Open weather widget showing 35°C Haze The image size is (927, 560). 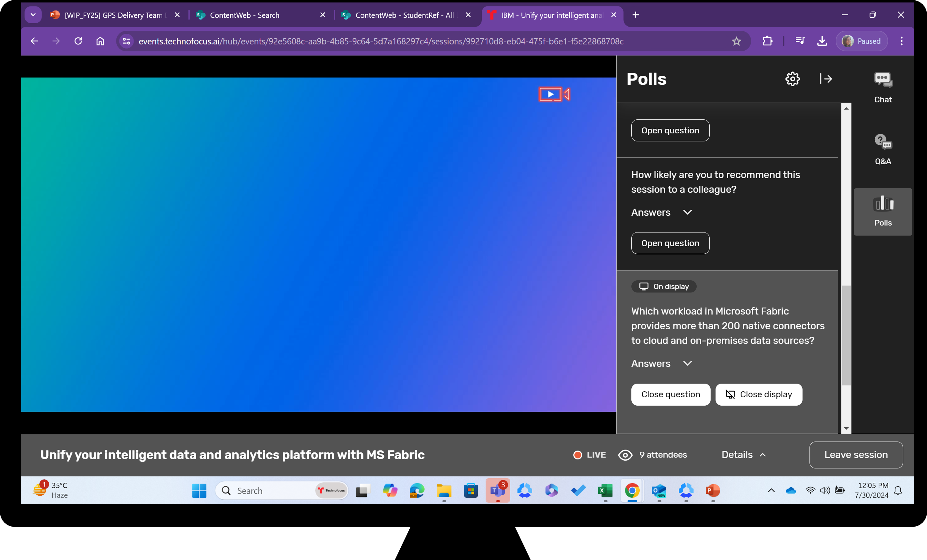click(x=50, y=490)
